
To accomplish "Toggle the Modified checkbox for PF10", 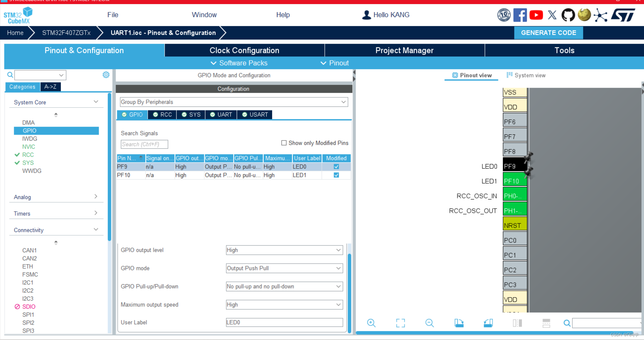I will click(336, 175).
